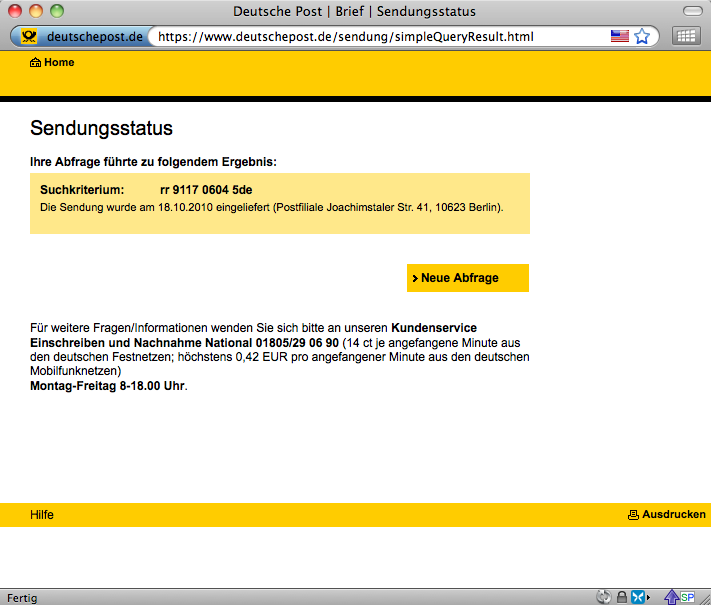Image resolution: width=711 pixels, height=605 pixels.
Task: Toggle the toolbar pill button in title bar
Action: (692, 11)
